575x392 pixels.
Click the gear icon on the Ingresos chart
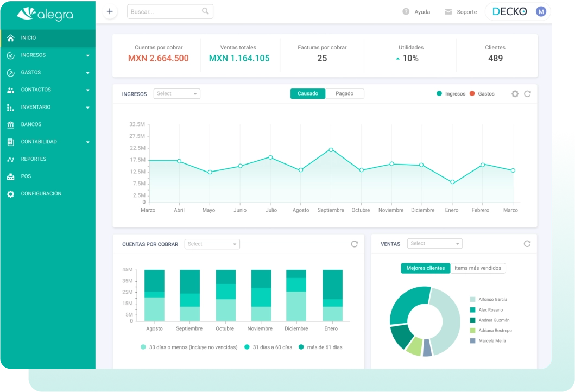click(x=515, y=93)
